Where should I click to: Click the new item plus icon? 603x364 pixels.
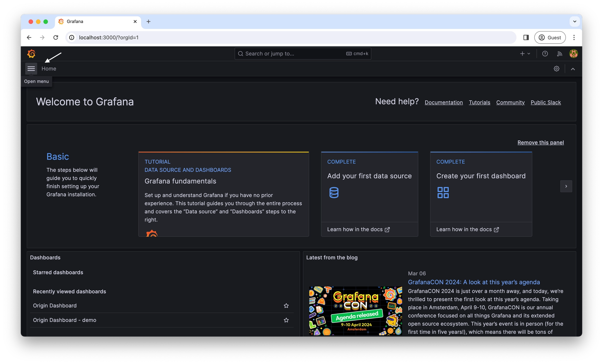coord(522,53)
